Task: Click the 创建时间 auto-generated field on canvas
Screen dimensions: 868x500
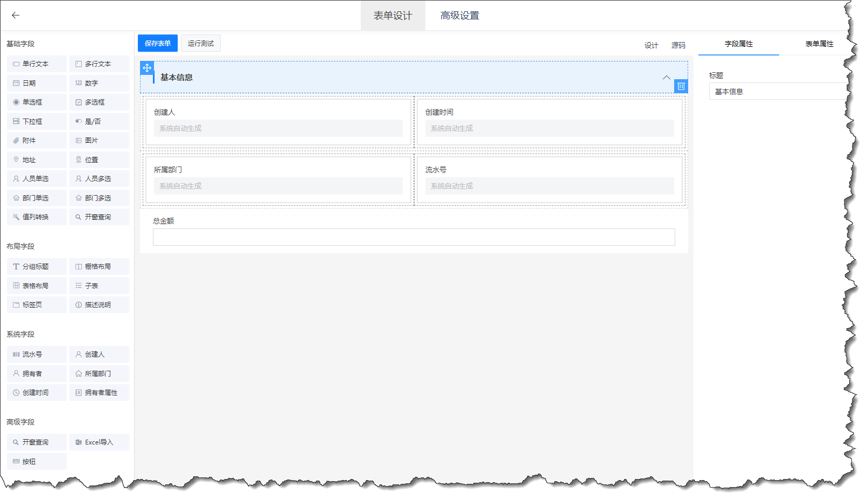Action: click(550, 128)
